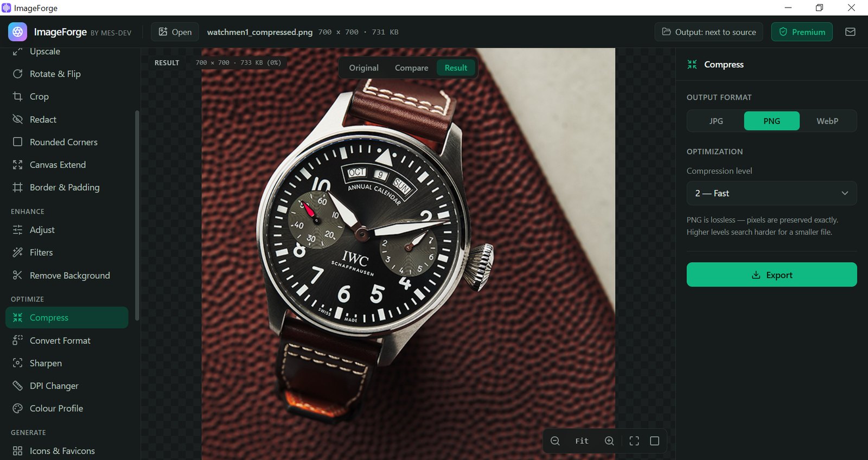
Task: Open the Colour Profile tool
Action: click(x=67, y=408)
